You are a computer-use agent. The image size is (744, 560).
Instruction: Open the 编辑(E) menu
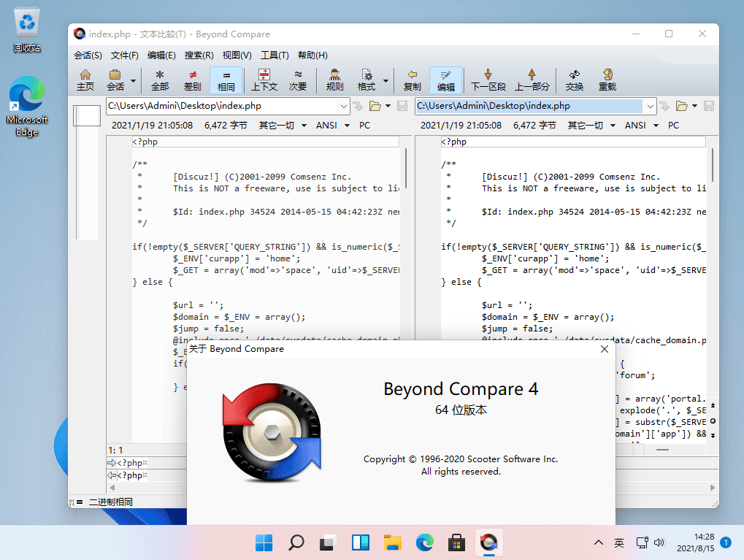161,55
